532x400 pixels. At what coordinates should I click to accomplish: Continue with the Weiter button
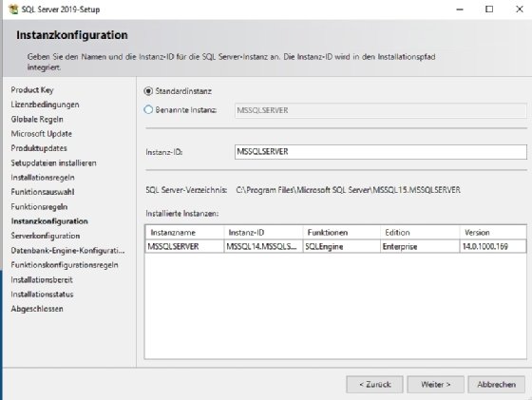pos(435,385)
